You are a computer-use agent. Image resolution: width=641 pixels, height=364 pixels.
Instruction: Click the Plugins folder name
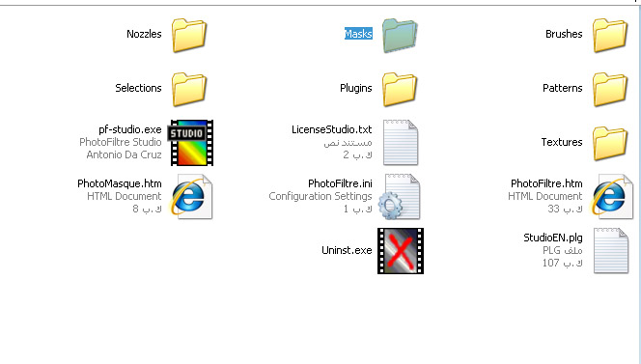point(356,88)
